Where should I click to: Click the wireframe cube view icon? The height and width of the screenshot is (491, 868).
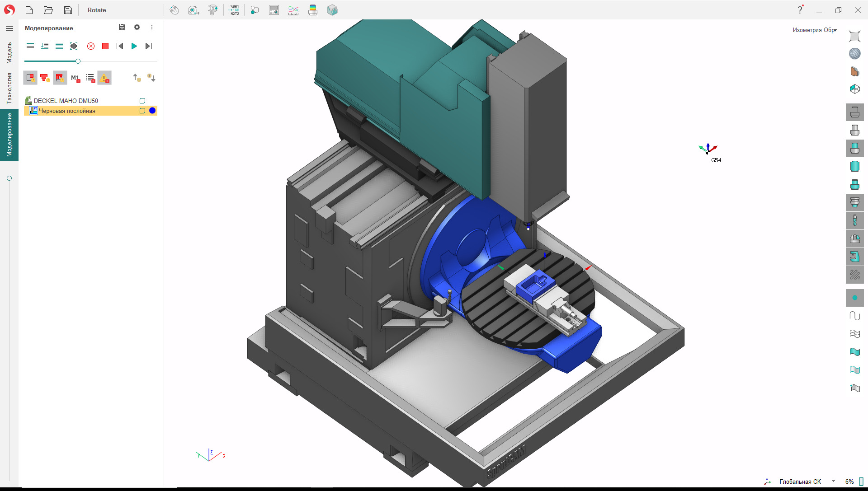pos(854,89)
